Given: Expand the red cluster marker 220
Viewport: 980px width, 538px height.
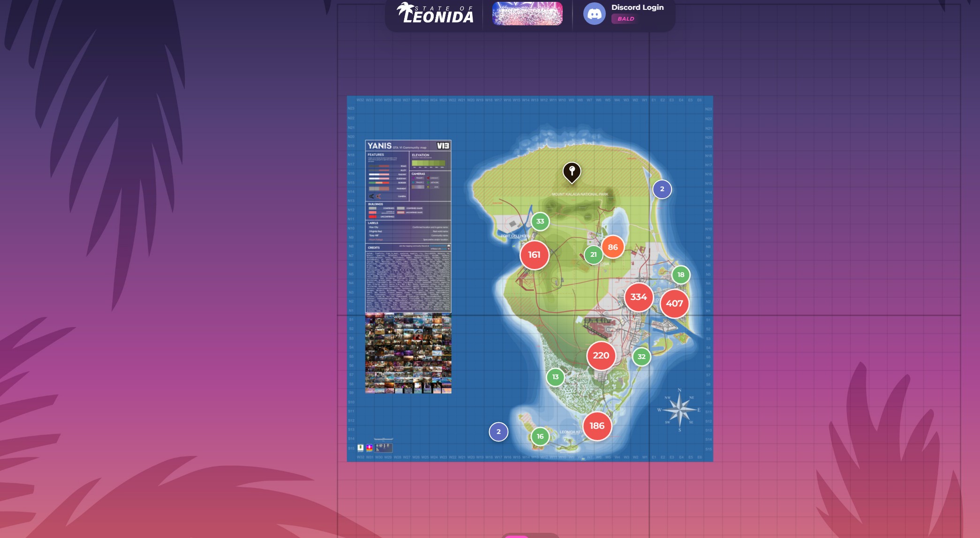Looking at the screenshot, I should click(x=601, y=356).
